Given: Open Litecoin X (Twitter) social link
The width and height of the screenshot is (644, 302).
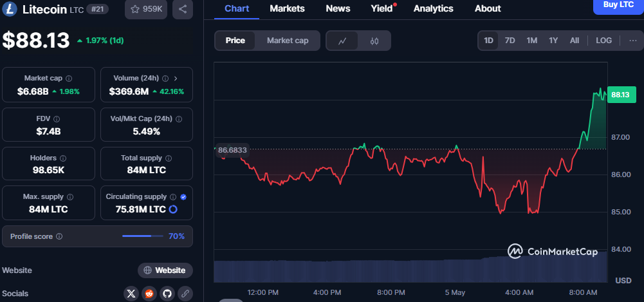Looking at the screenshot, I should coord(131,294).
